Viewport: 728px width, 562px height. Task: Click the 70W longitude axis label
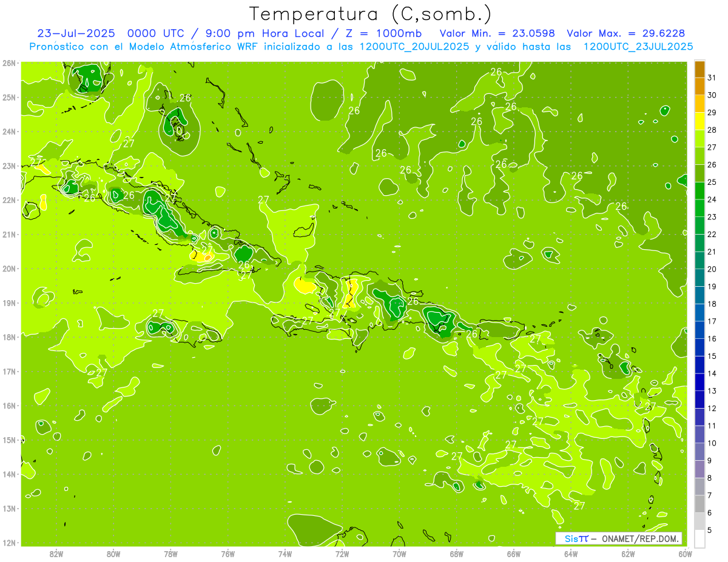click(x=399, y=554)
